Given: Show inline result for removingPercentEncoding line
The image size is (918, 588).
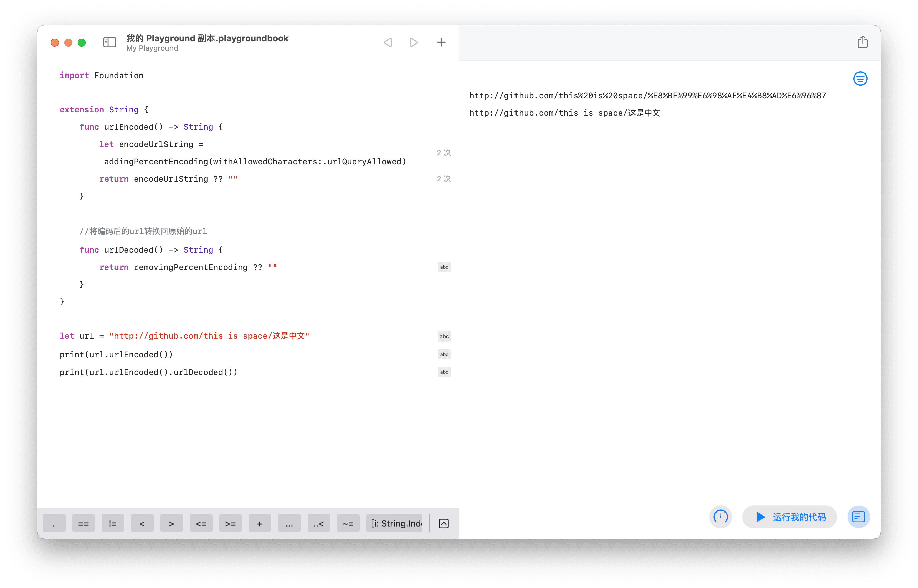Looking at the screenshot, I should (444, 267).
